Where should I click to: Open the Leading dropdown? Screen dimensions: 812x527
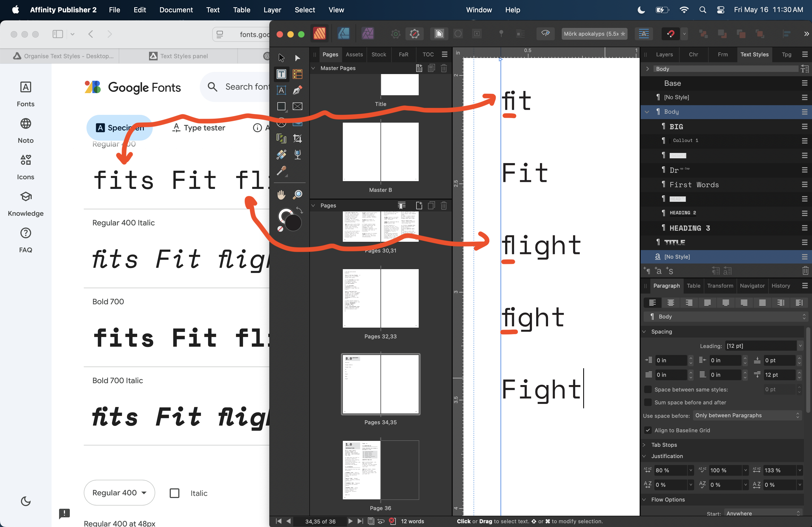(x=800, y=346)
